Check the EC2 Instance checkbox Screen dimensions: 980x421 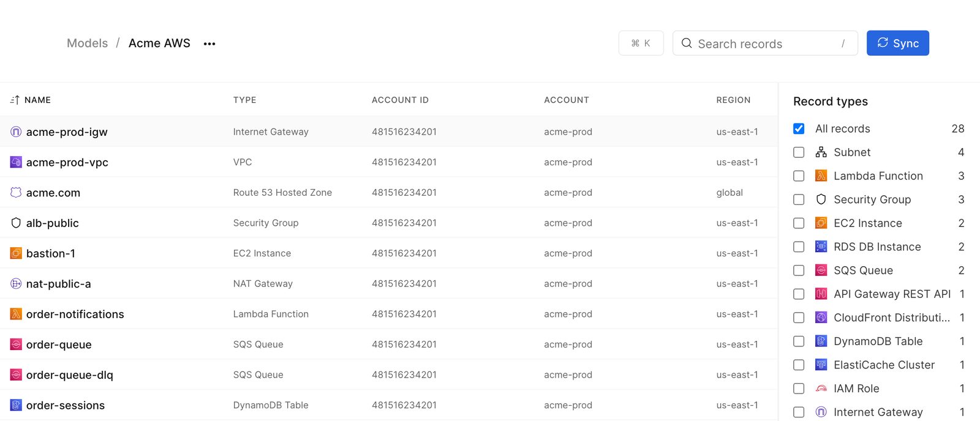(799, 223)
